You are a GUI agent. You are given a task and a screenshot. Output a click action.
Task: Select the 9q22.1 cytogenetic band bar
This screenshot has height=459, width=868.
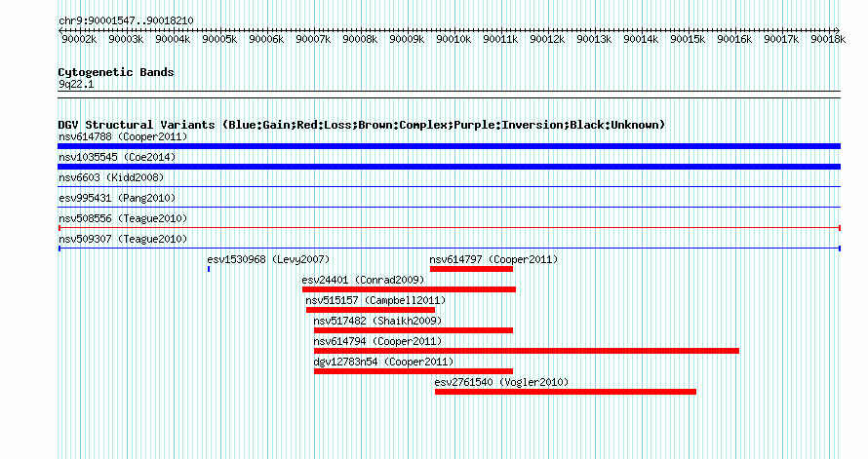coord(449,95)
